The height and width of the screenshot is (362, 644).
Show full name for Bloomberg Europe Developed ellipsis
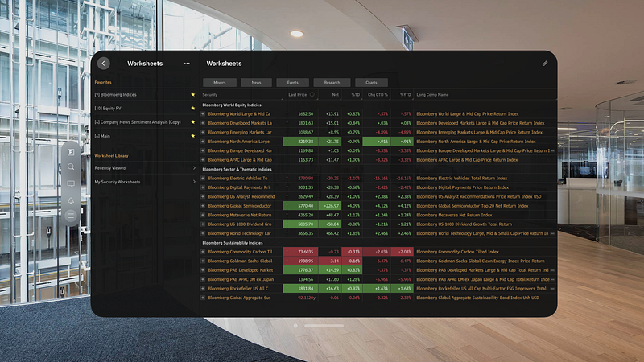click(552, 150)
